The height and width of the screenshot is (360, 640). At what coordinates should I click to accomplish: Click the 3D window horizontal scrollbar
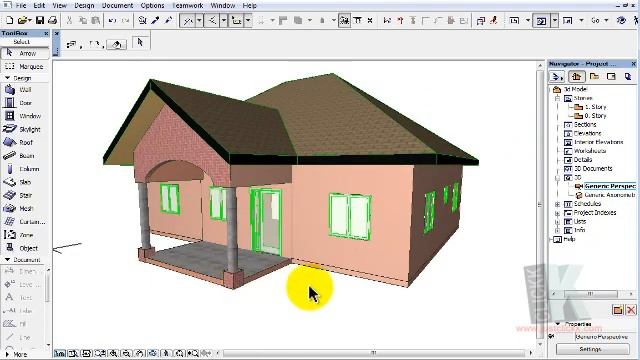coord(373,353)
